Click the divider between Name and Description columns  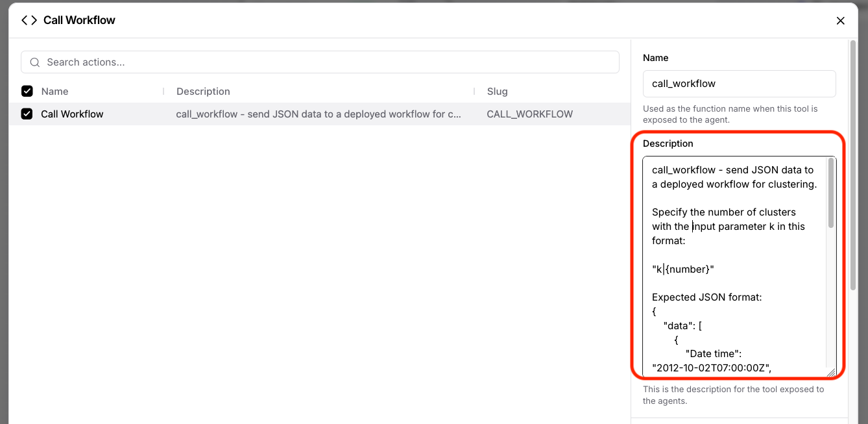[163, 92]
